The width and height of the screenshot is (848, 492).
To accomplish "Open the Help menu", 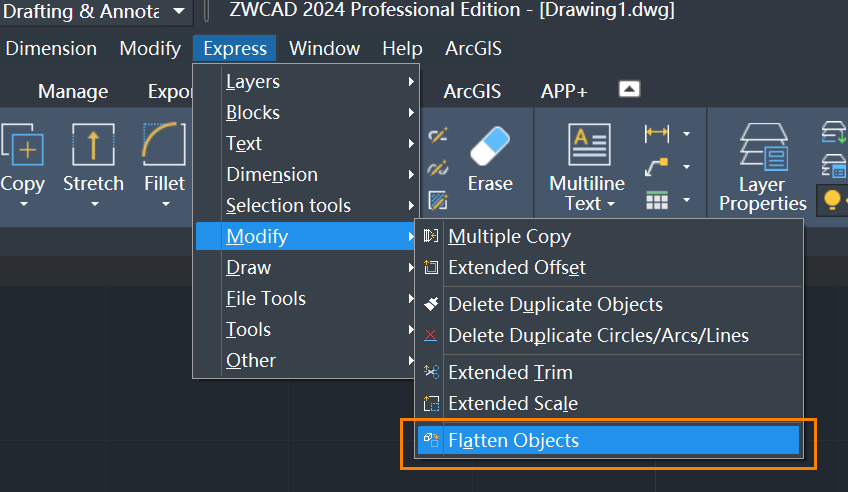I will coord(402,49).
